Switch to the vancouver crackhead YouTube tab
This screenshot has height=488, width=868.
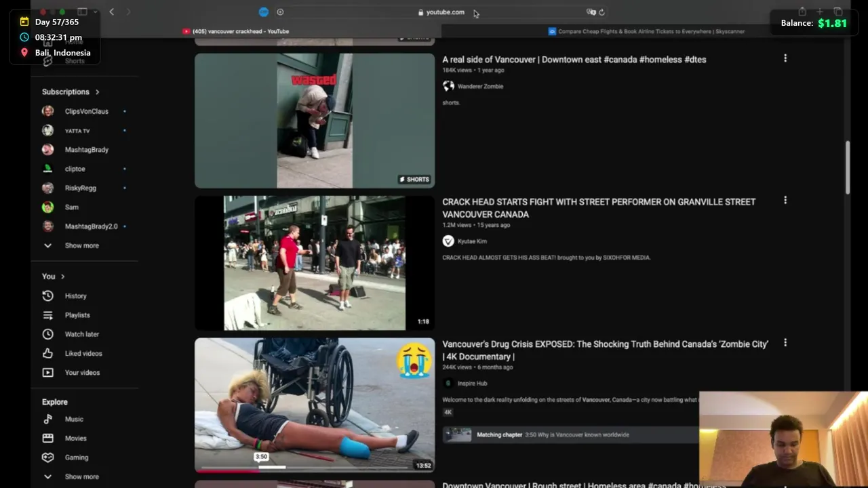236,31
